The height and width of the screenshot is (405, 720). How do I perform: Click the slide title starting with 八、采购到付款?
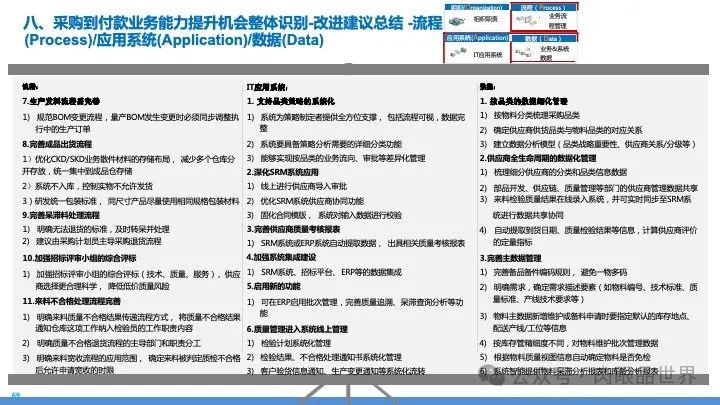tap(233, 22)
